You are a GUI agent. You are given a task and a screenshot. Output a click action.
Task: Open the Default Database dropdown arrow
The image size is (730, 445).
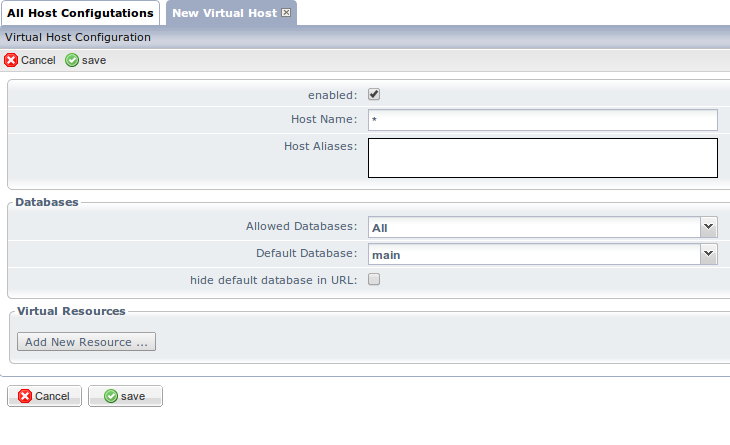pyautogui.click(x=709, y=254)
